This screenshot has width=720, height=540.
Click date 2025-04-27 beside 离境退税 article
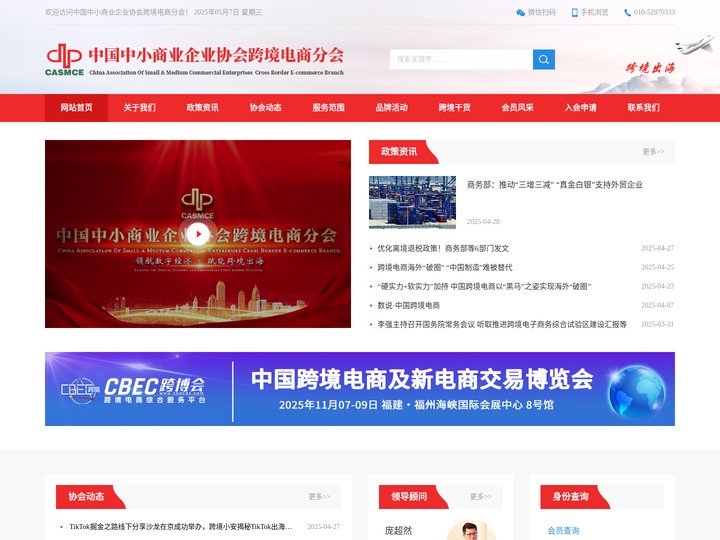pos(658,248)
